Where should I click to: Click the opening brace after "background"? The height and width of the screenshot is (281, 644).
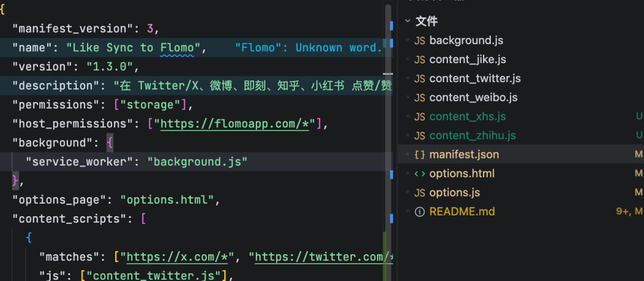pyautogui.click(x=109, y=143)
